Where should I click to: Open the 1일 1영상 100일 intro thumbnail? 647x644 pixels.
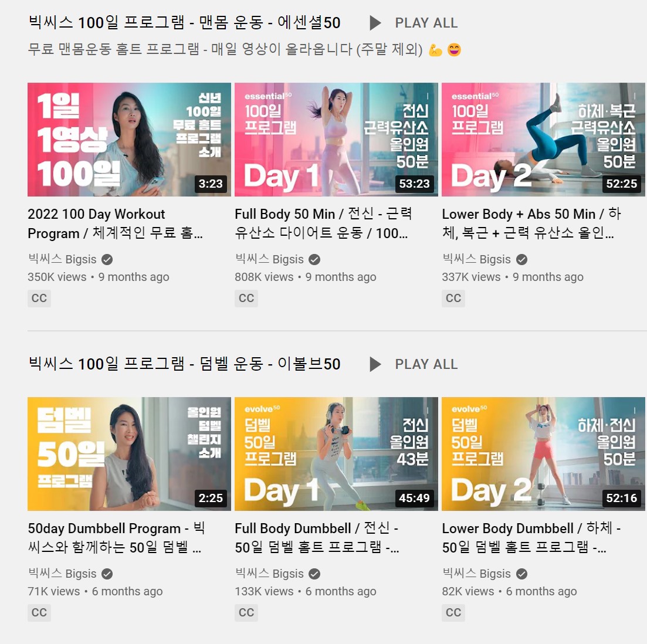[x=129, y=140]
